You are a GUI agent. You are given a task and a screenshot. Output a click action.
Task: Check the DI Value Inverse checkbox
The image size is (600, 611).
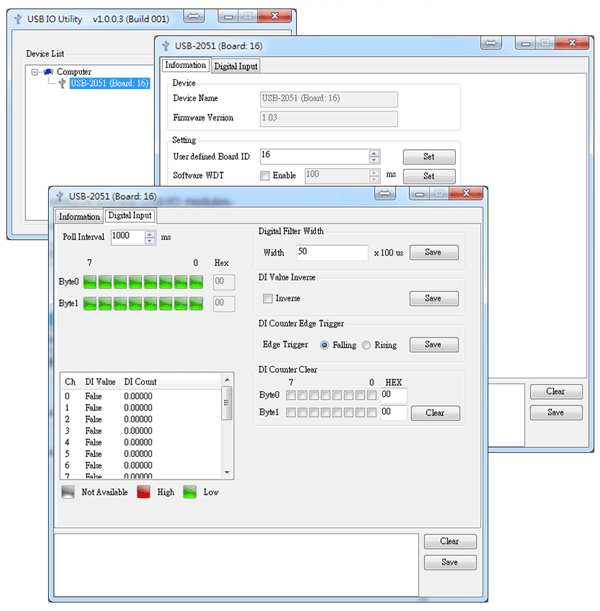point(268,298)
